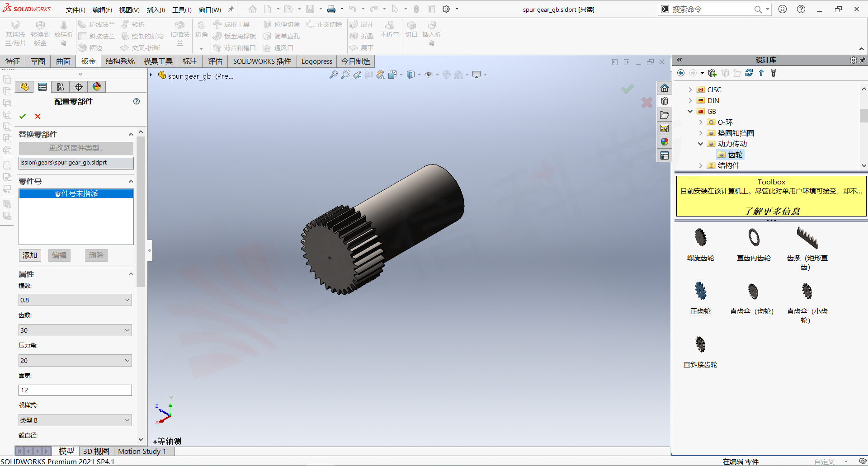Viewport: 868px width, 466px height.
Task: Switch to the 评估 ribbon tab
Action: [215, 61]
